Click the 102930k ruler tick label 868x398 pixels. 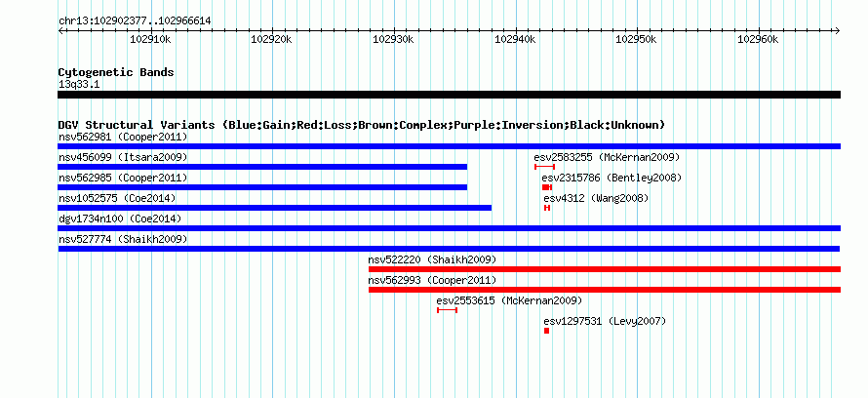[x=394, y=39]
